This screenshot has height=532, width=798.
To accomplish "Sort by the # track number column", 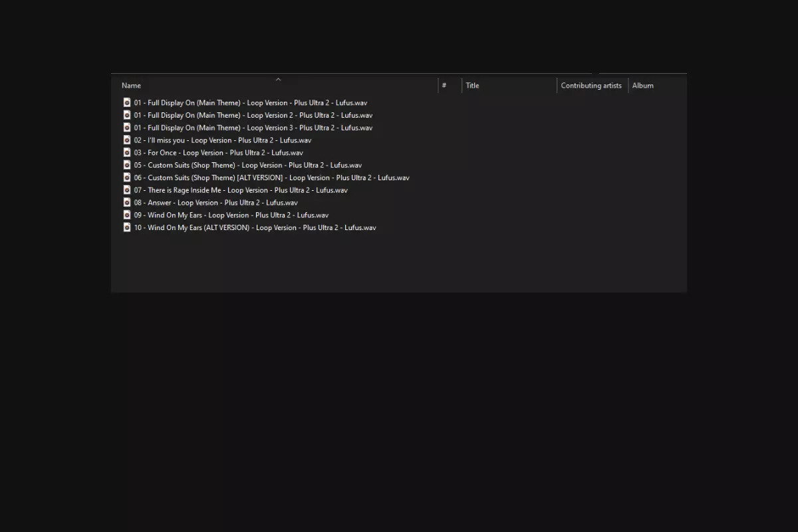I will click(x=444, y=85).
